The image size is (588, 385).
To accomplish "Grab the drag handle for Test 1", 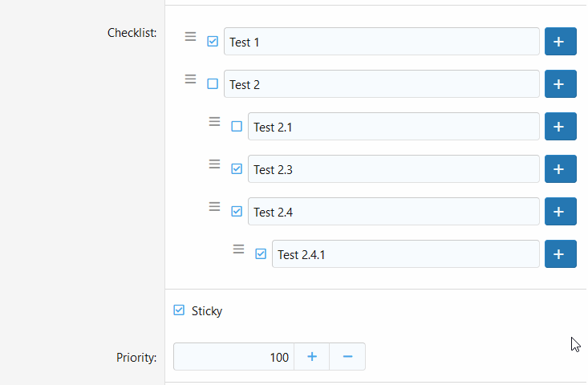I will [190, 36].
